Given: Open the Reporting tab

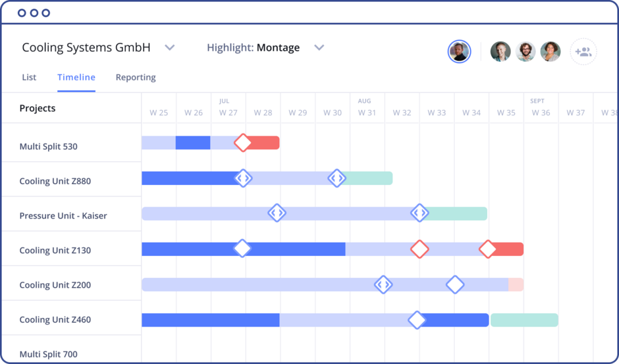Looking at the screenshot, I should (x=136, y=77).
